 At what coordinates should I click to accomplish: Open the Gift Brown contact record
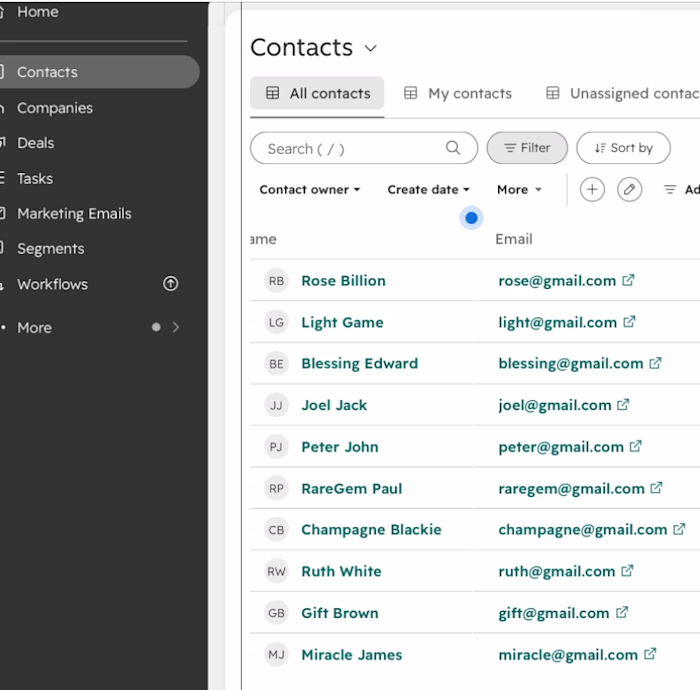coord(340,613)
